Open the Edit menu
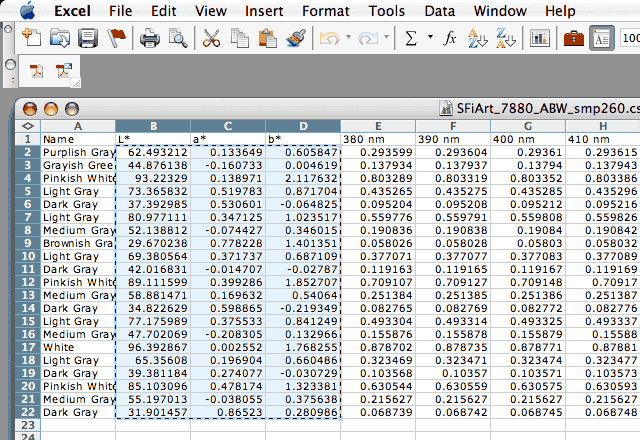640x440 pixels. click(x=164, y=11)
